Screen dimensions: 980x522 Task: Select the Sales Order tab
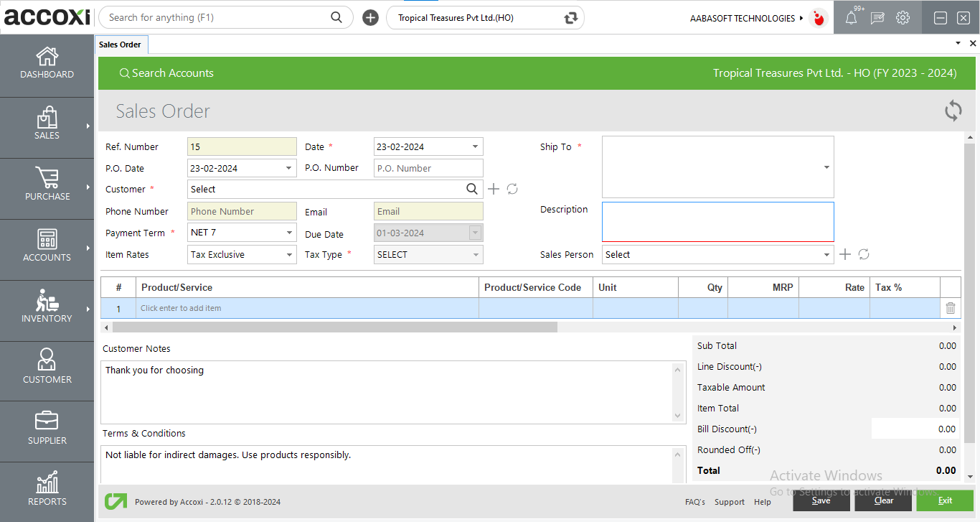[121, 45]
